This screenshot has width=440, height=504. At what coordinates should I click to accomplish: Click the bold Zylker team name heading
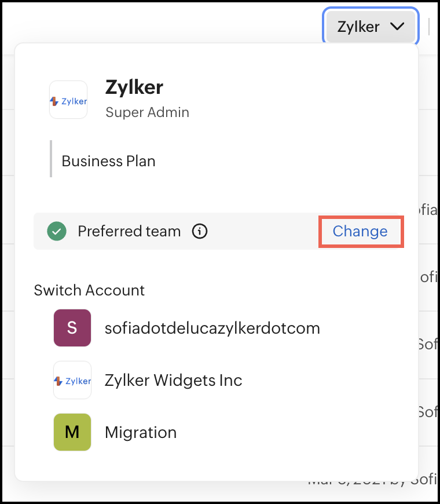point(134,87)
